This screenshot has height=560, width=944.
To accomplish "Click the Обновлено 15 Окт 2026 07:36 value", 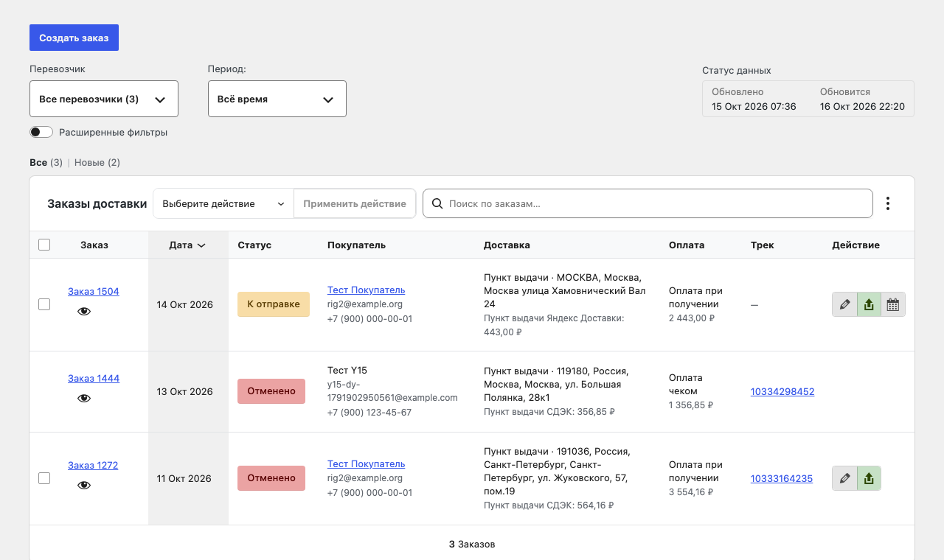I will pos(754,106).
